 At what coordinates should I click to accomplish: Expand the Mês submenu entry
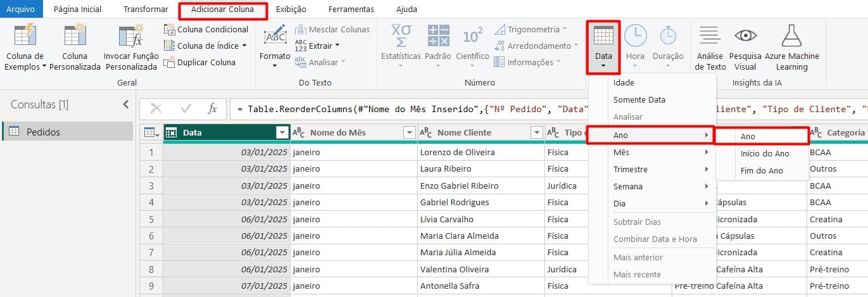click(x=652, y=152)
